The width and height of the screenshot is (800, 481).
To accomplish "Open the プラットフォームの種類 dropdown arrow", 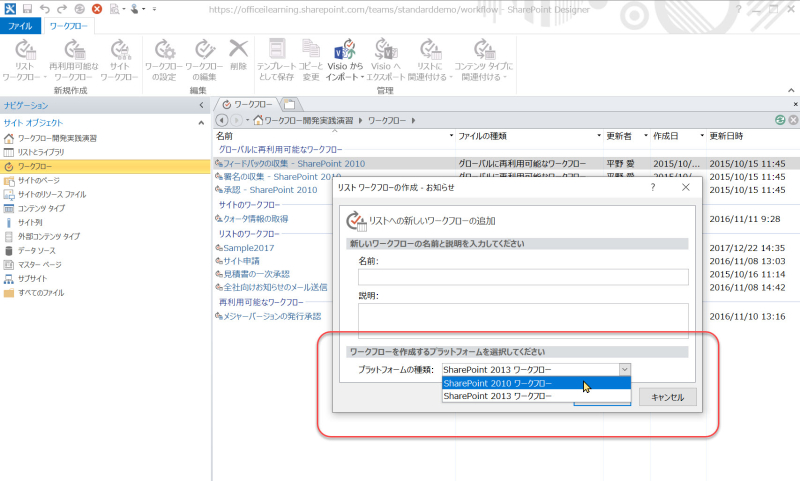I will click(x=624, y=369).
